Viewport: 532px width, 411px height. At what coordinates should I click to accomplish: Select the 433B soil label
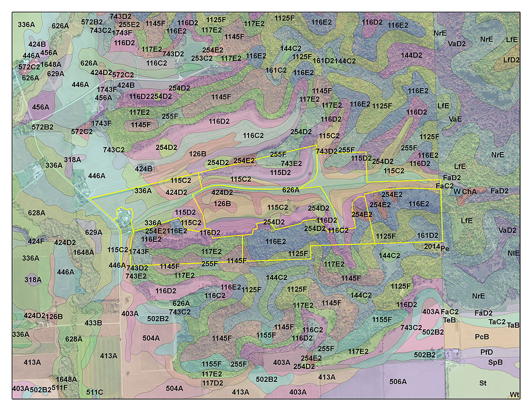click(93, 323)
